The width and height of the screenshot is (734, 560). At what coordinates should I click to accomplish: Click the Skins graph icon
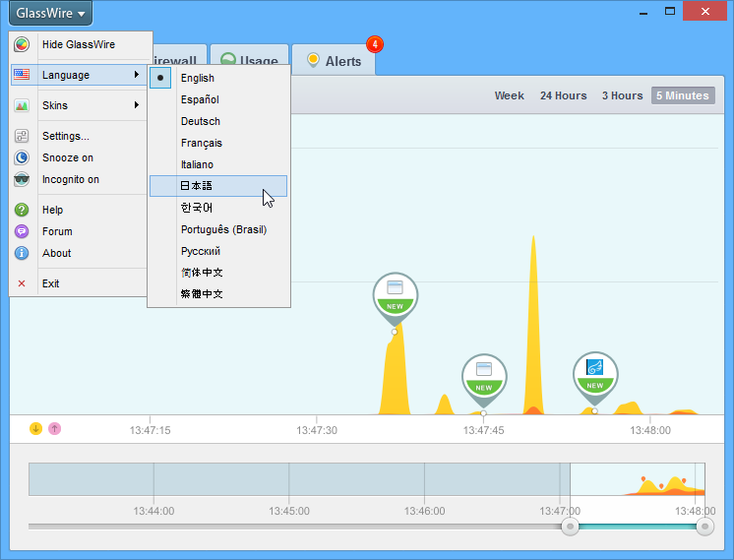22,105
